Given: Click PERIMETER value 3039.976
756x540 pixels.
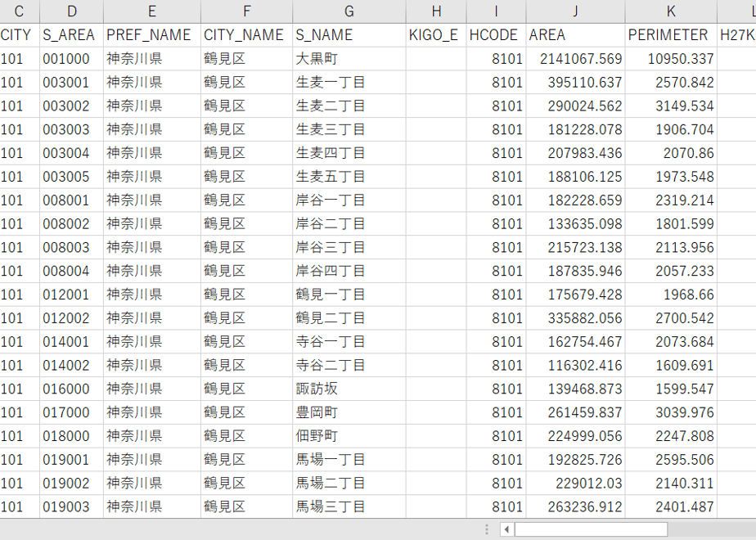Looking at the screenshot, I should click(x=671, y=413).
